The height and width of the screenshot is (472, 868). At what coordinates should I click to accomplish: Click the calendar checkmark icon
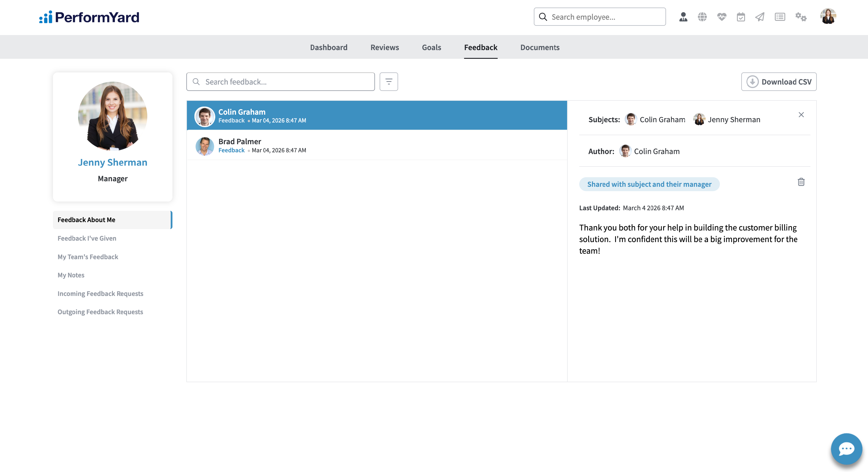741,17
